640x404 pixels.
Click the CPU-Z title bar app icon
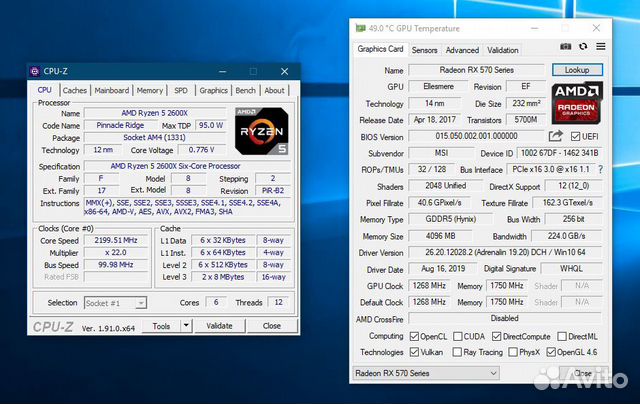click(35, 71)
